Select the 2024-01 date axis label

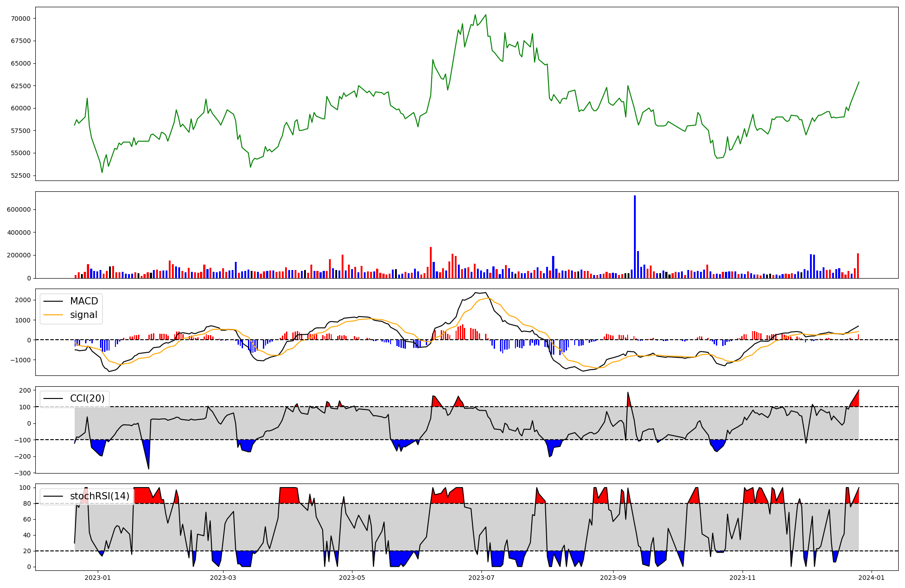(872, 578)
